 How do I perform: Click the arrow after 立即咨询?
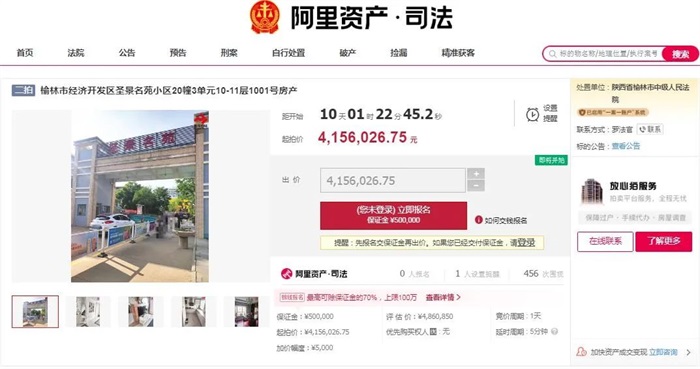688,352
